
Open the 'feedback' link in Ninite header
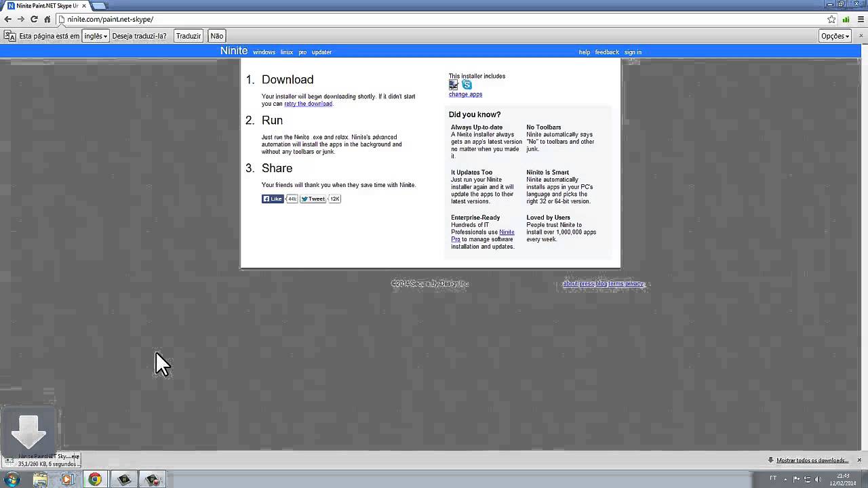pos(607,52)
